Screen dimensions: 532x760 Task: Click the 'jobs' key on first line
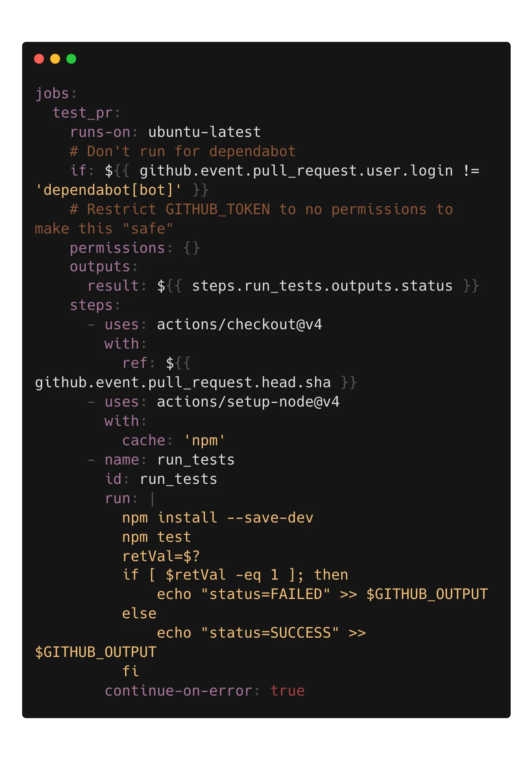(x=52, y=93)
